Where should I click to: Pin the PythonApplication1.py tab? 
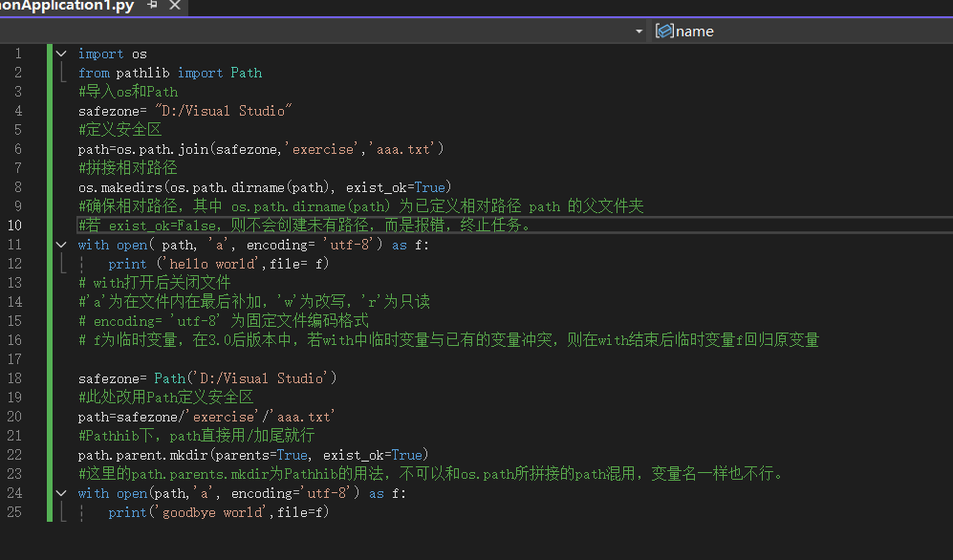153,6
